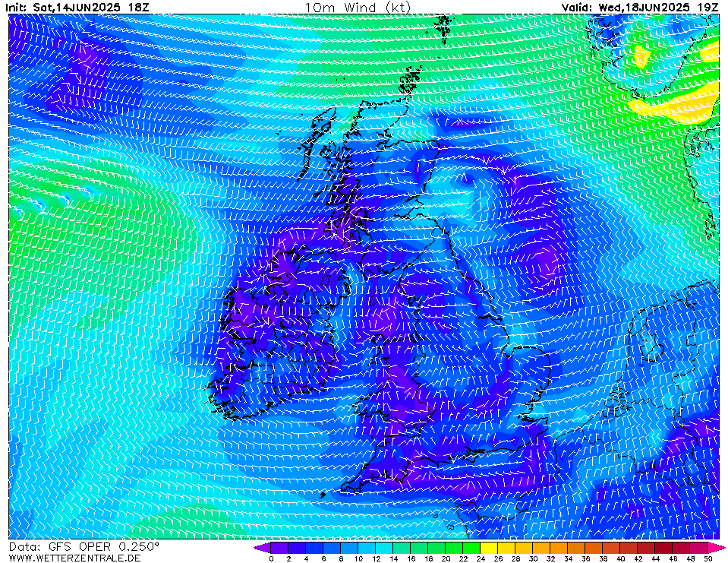Click the legend label '40'
Viewport: 728px width, 563px height.
[x=621, y=558]
